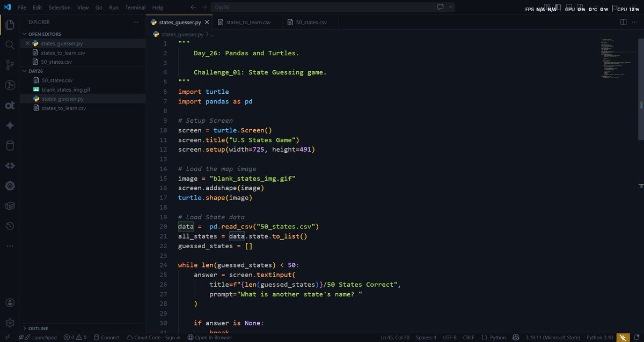Open the Terminal menu
644x342 pixels.
[135, 8]
